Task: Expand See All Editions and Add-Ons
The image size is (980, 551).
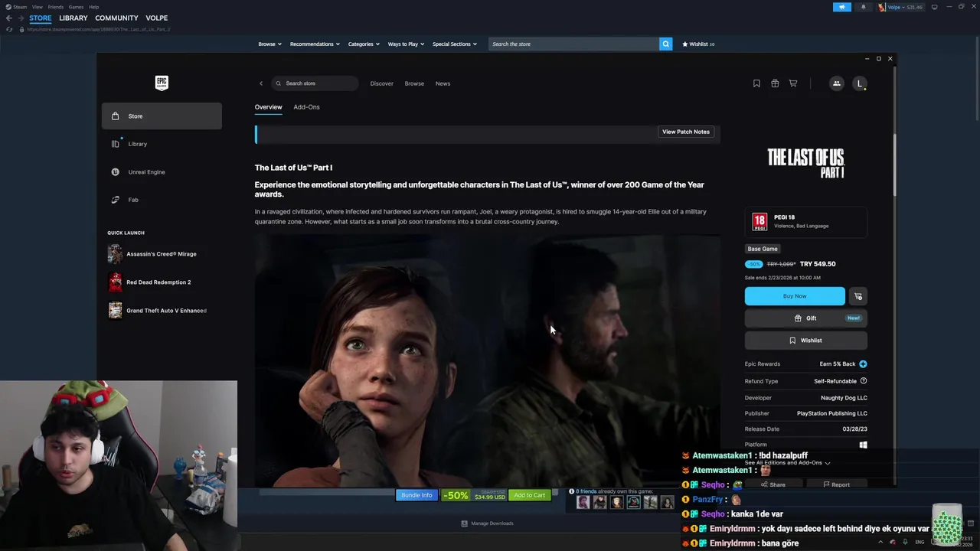Action: (x=787, y=463)
